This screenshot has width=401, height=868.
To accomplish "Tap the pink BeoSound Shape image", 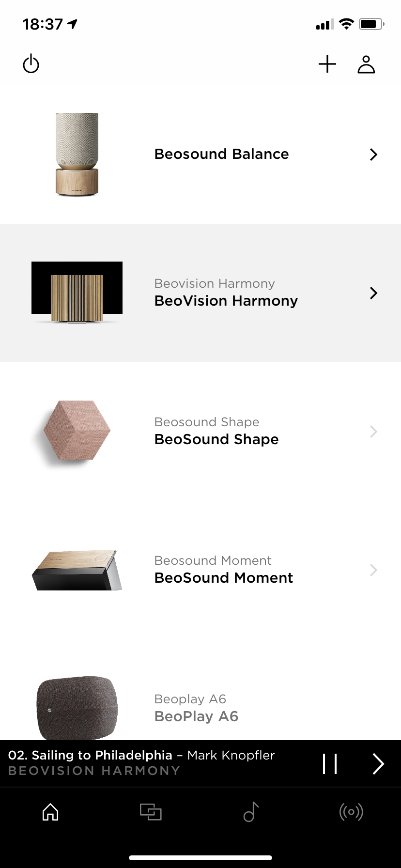I will pos(77,431).
